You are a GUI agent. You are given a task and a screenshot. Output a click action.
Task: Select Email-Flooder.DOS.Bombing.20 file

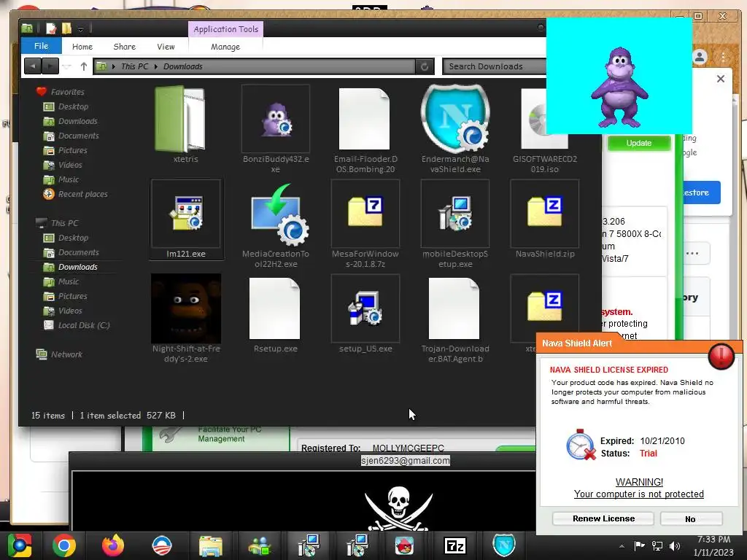(365, 128)
